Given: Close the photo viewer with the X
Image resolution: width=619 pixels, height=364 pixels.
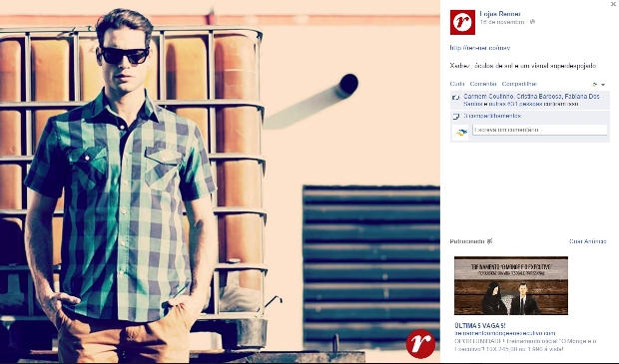Looking at the screenshot, I should [613, 4].
